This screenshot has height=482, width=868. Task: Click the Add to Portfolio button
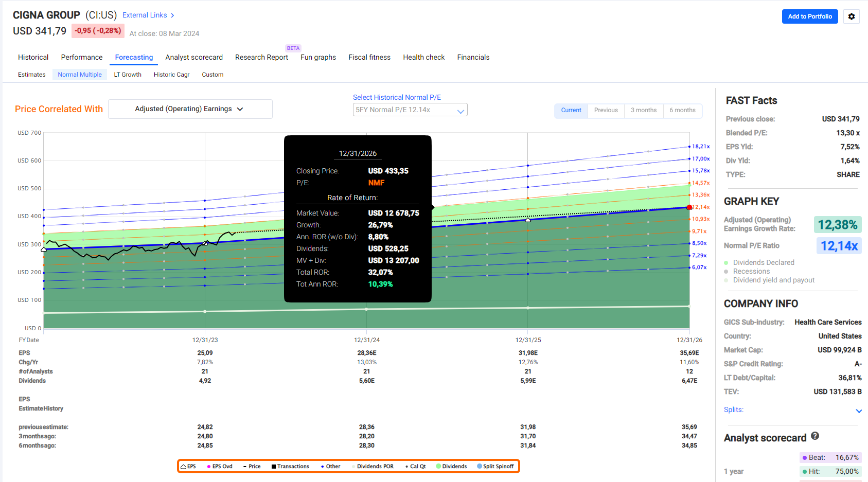click(x=810, y=16)
